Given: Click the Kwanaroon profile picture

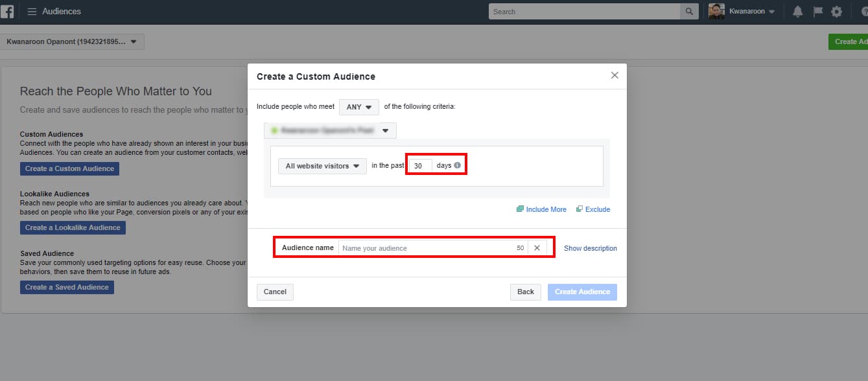Looking at the screenshot, I should pos(716,12).
